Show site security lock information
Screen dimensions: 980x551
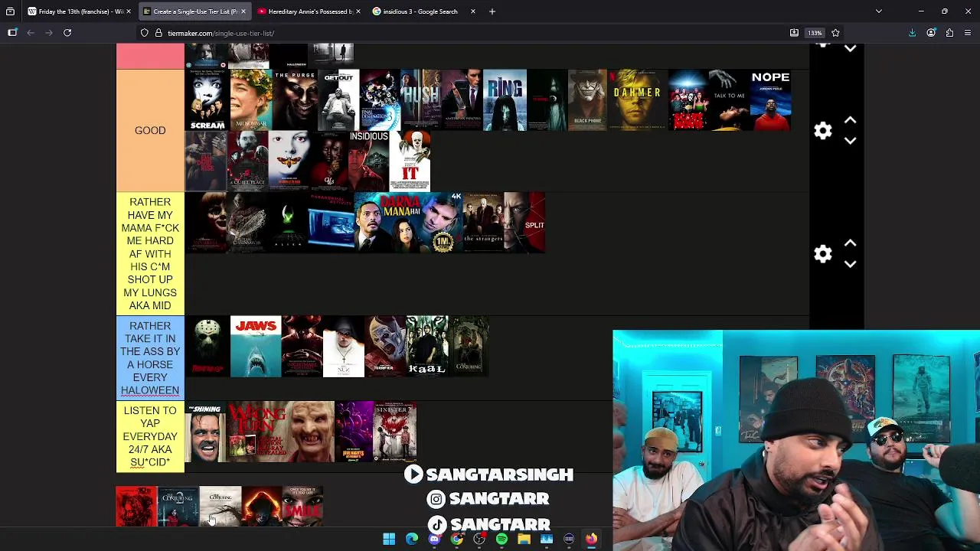[x=158, y=33]
